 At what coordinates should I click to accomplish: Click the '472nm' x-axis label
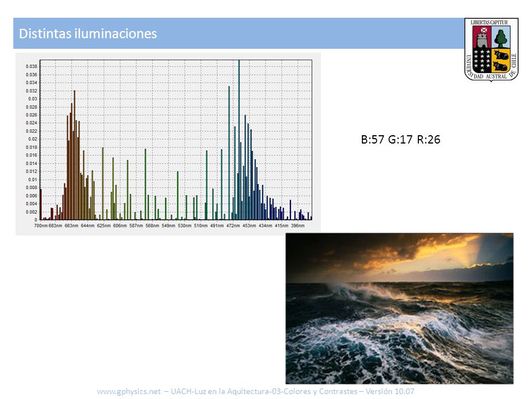pos(233,226)
